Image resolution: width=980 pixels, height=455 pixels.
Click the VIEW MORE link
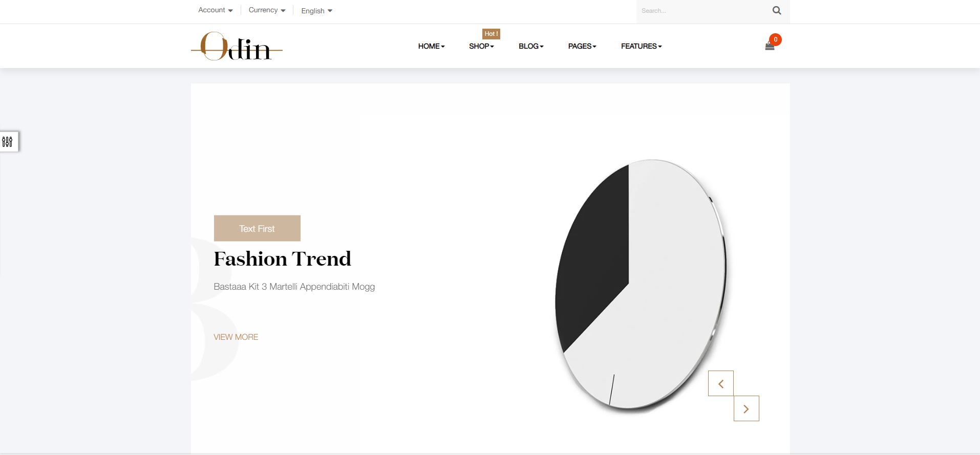coord(236,337)
